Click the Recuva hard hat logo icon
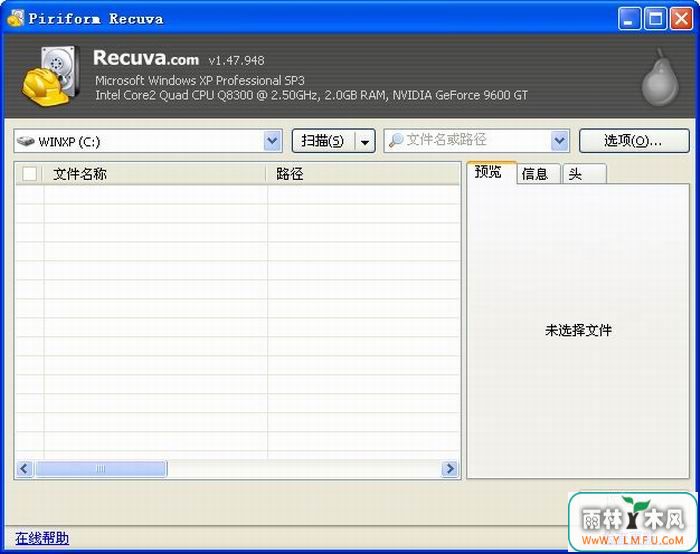Image resolution: width=700 pixels, height=554 pixels. (51, 75)
